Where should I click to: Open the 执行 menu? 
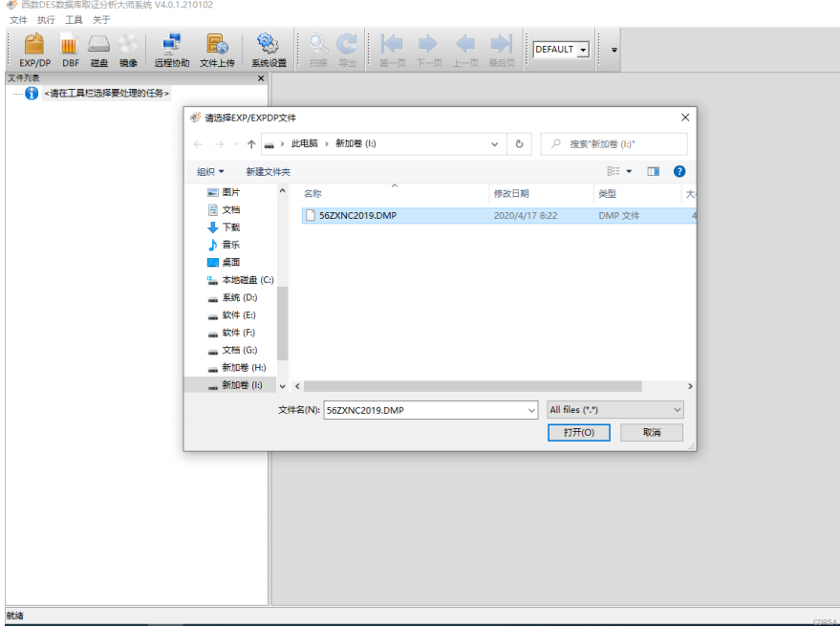46,19
